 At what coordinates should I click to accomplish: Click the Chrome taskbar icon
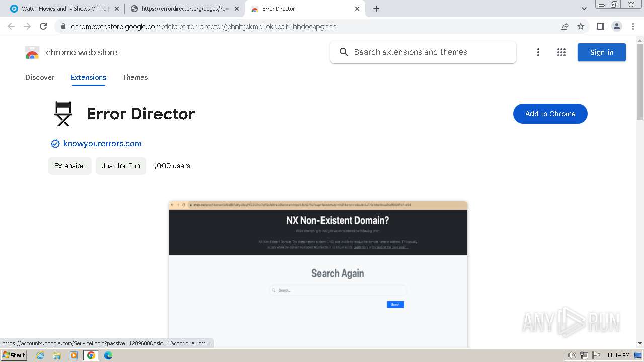(x=91, y=355)
